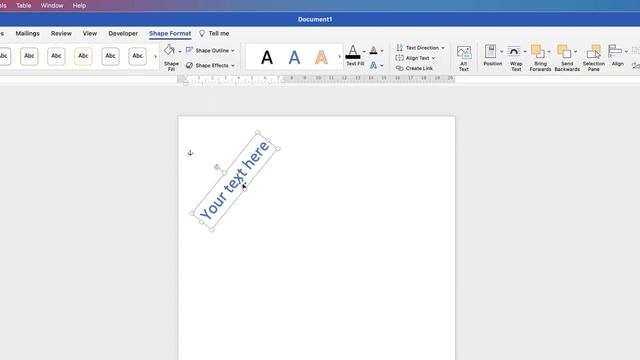
Task: Open the Selection Pane
Action: point(593,58)
